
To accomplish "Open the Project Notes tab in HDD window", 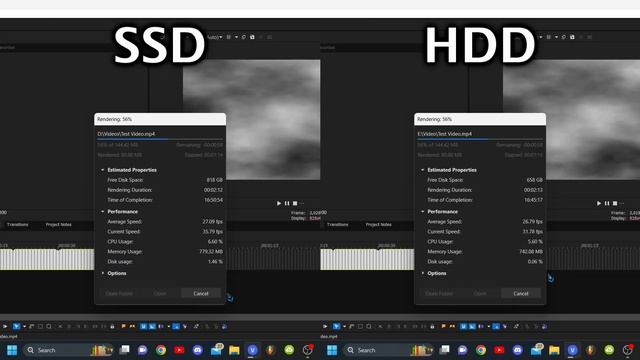I will click(378, 224).
